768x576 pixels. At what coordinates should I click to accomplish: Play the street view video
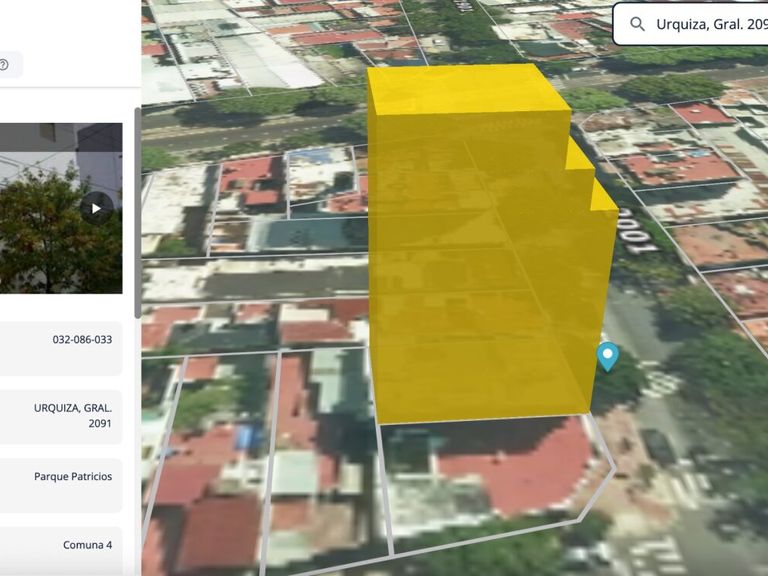96,209
